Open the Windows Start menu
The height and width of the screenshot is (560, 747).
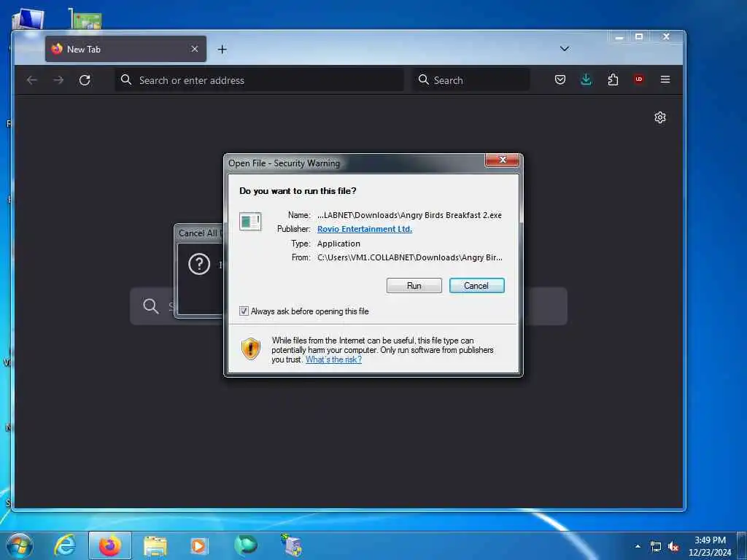(x=20, y=545)
